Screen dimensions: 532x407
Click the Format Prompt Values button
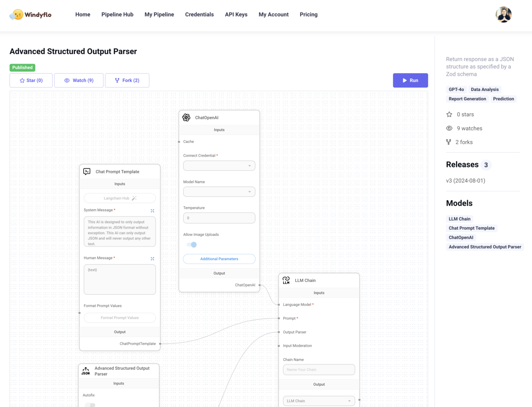120,318
